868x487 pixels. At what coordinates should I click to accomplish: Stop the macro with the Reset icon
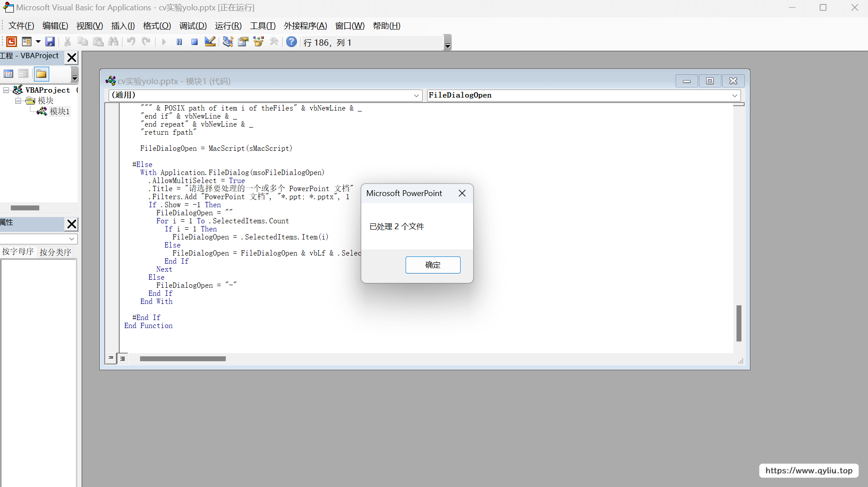tap(195, 42)
